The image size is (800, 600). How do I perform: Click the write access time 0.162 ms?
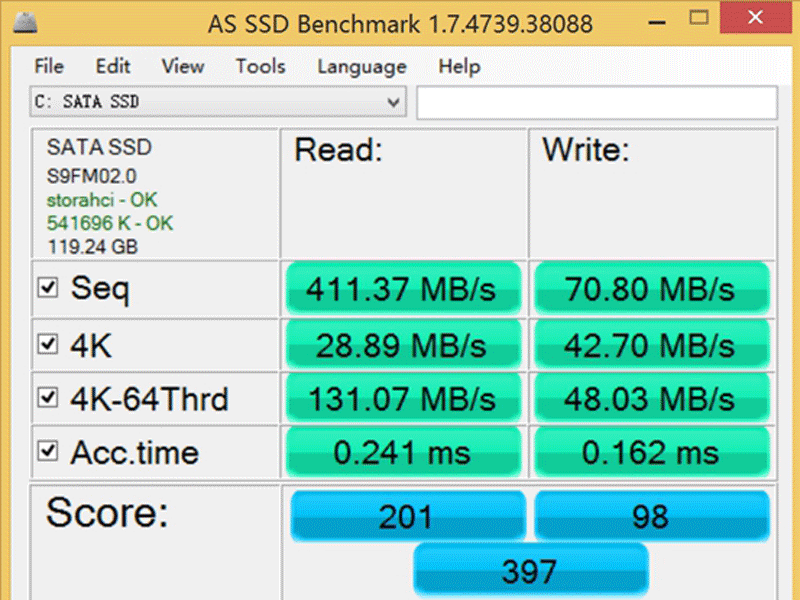652,453
